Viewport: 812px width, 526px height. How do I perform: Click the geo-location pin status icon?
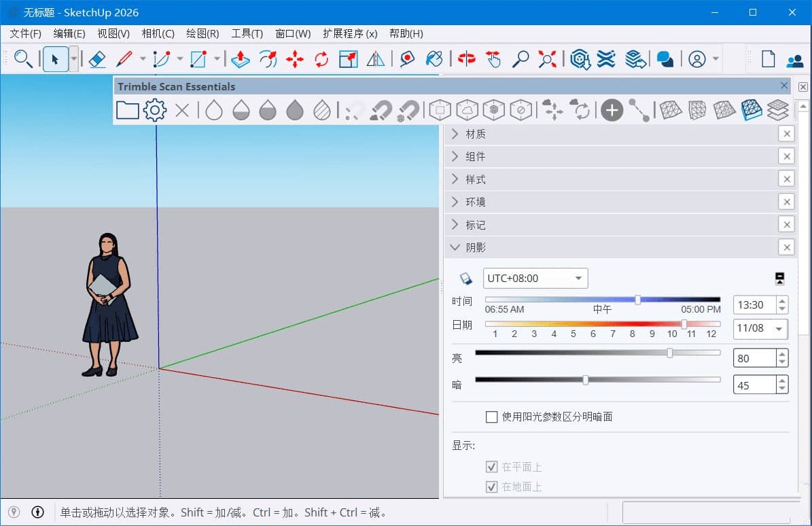tap(14, 512)
